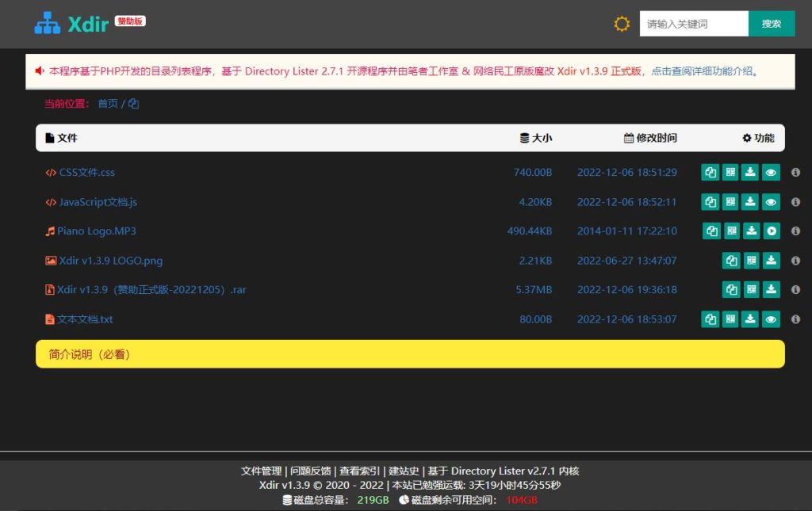Show QR code for Xdir v1.3.9 LOGO.png
Viewport: 812px width, 511px height.
(x=751, y=261)
